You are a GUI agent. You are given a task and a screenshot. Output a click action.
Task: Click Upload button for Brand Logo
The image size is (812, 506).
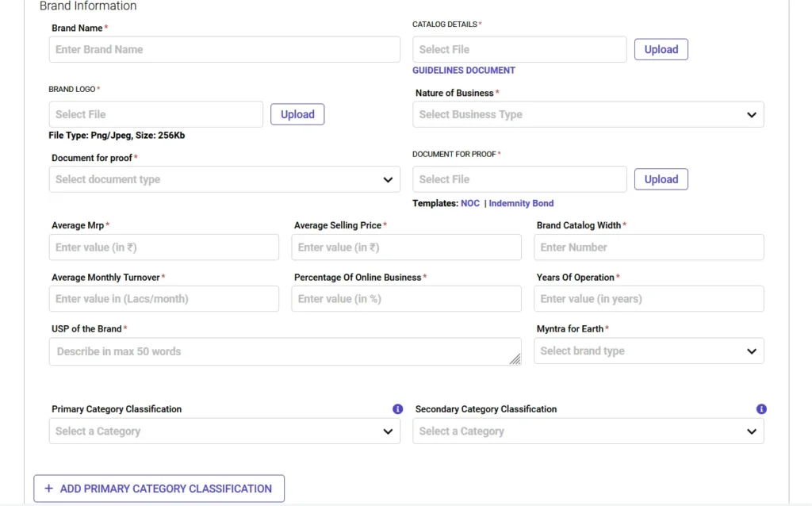coord(297,114)
